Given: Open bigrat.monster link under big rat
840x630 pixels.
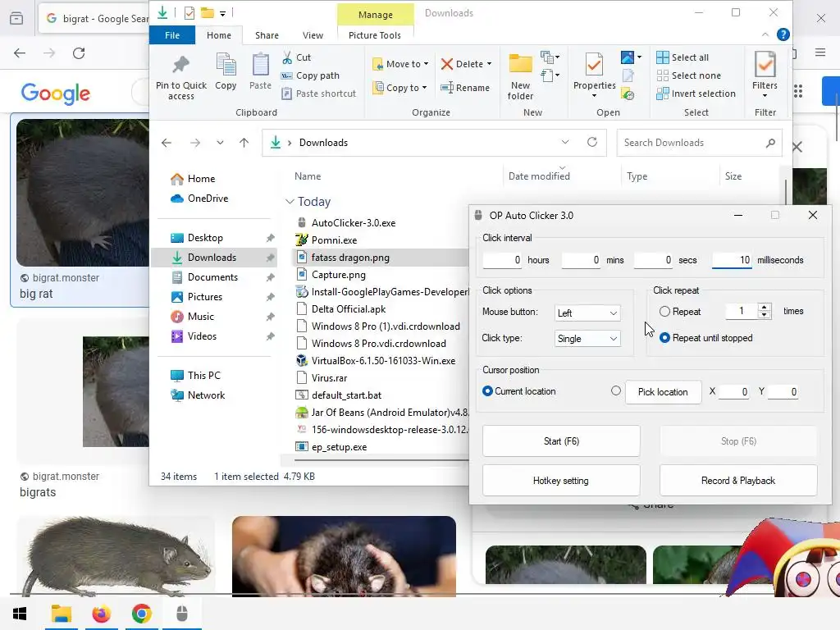Looking at the screenshot, I should coord(66,277).
